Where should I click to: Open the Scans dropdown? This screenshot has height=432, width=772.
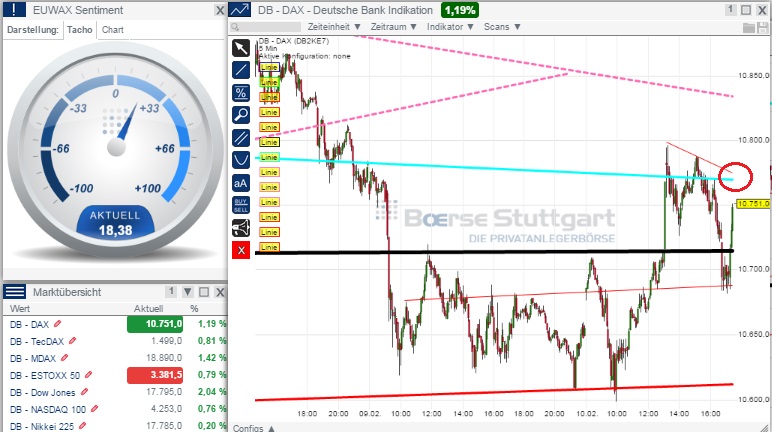[502, 27]
